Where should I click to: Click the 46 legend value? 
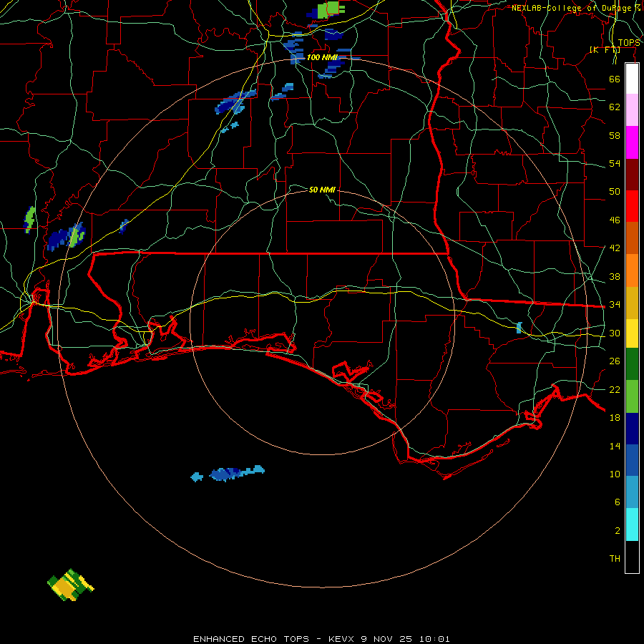click(x=615, y=220)
